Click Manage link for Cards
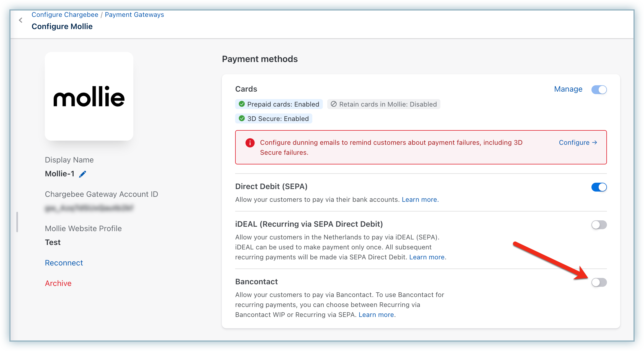The image size is (644, 351). pyautogui.click(x=568, y=89)
